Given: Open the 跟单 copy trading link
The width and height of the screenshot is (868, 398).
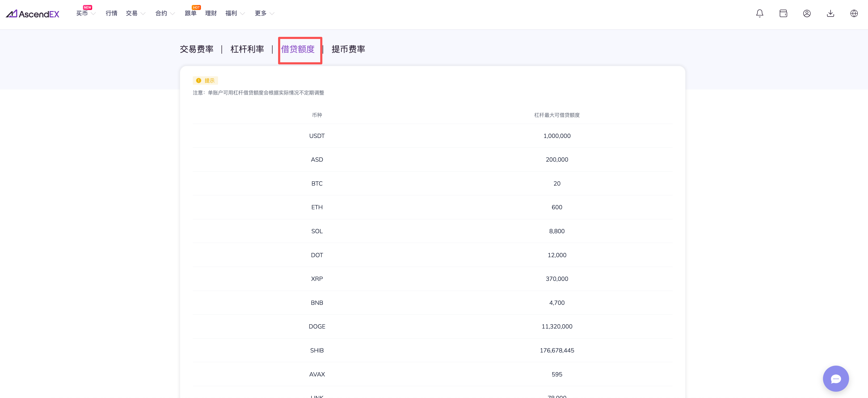Looking at the screenshot, I should [190, 13].
